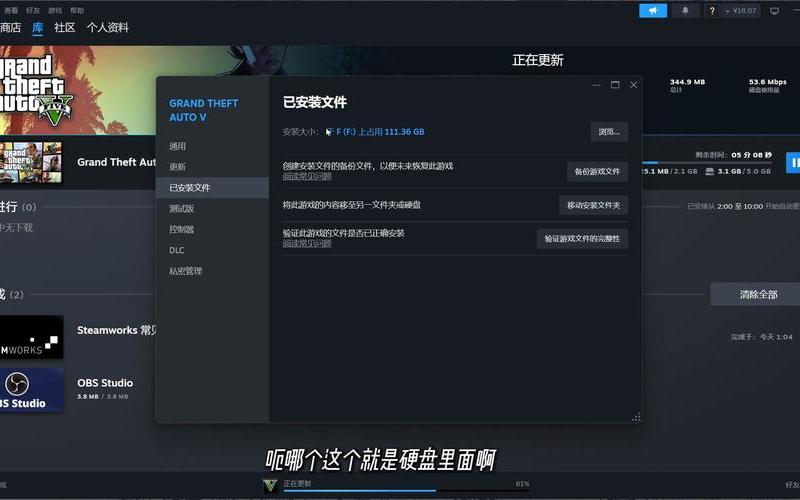This screenshot has height=500, width=800.
Task: Click the scheduled 2:00 至 10:00 auto-update text
Action: click(743, 207)
